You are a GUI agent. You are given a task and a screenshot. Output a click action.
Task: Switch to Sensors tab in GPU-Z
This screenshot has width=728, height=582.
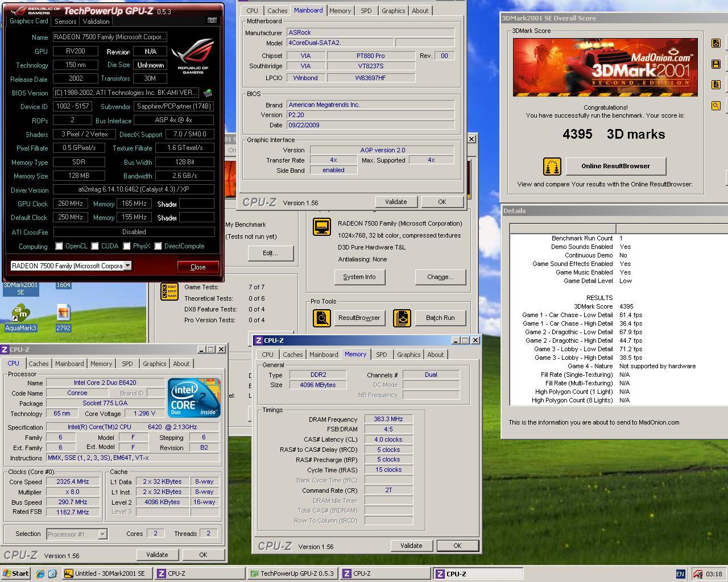[65, 21]
